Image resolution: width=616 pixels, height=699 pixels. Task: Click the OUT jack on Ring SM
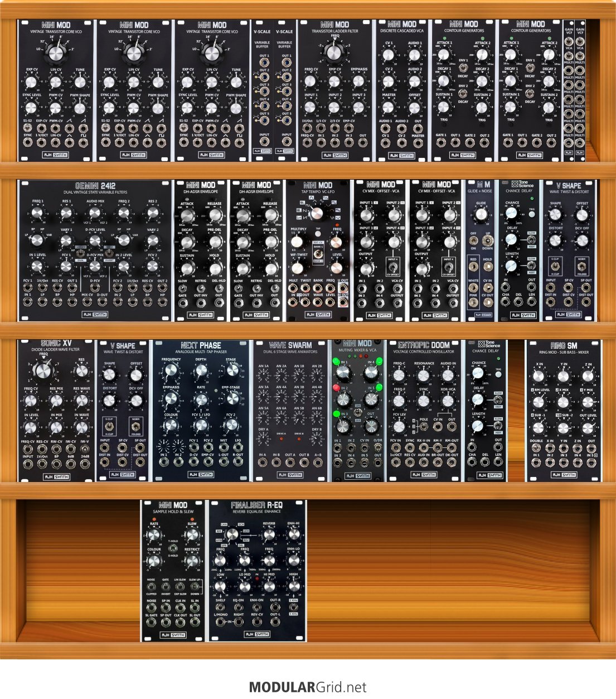pos(591,449)
